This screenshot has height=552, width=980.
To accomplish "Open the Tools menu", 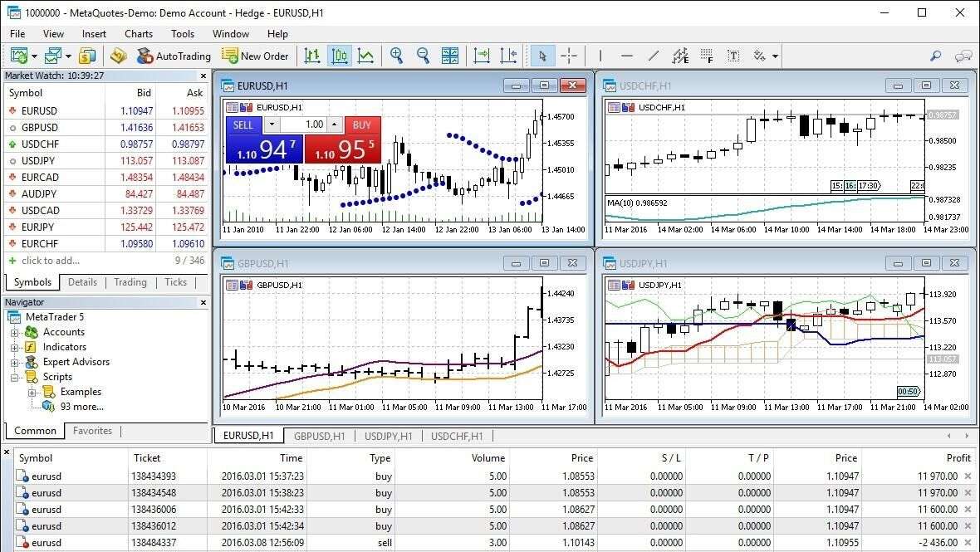I will (x=183, y=34).
